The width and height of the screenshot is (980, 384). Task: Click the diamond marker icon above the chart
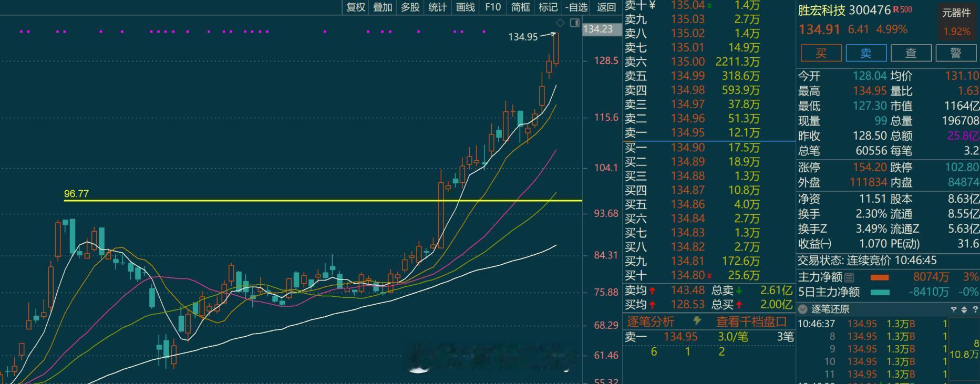(560, 23)
